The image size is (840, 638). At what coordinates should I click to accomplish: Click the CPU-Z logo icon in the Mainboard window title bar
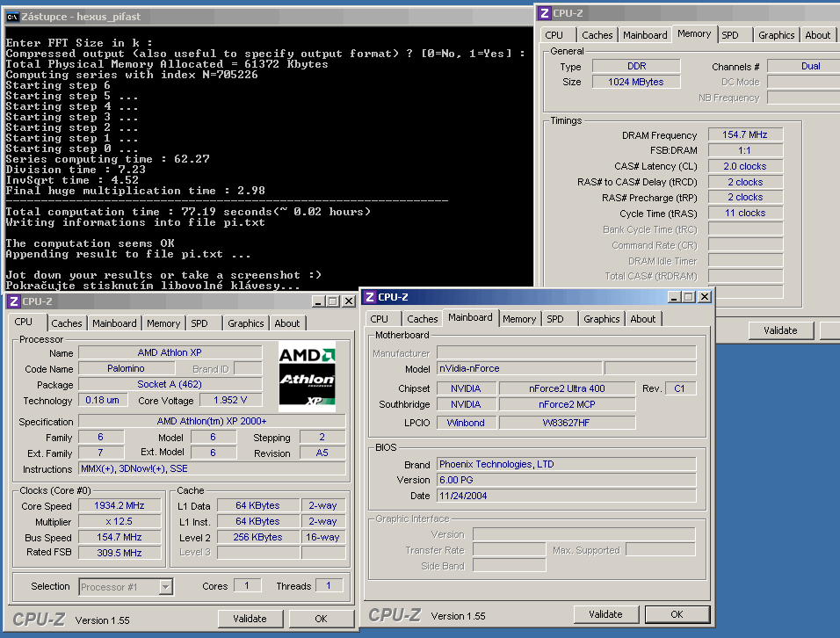370,297
